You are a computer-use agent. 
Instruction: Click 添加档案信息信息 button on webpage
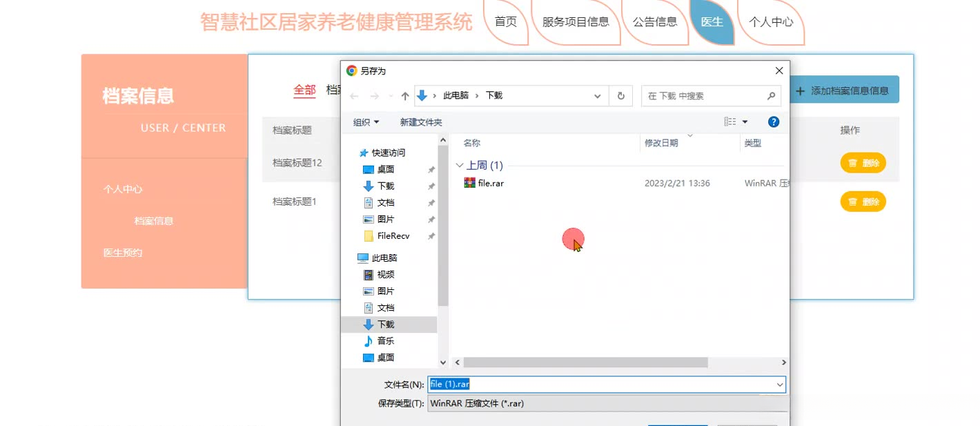tap(844, 90)
